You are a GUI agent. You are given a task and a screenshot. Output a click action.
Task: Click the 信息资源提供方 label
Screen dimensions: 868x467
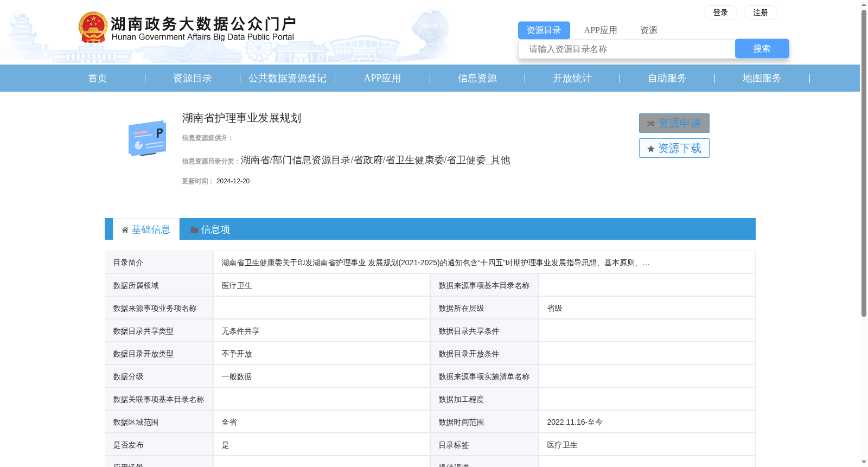(207, 138)
